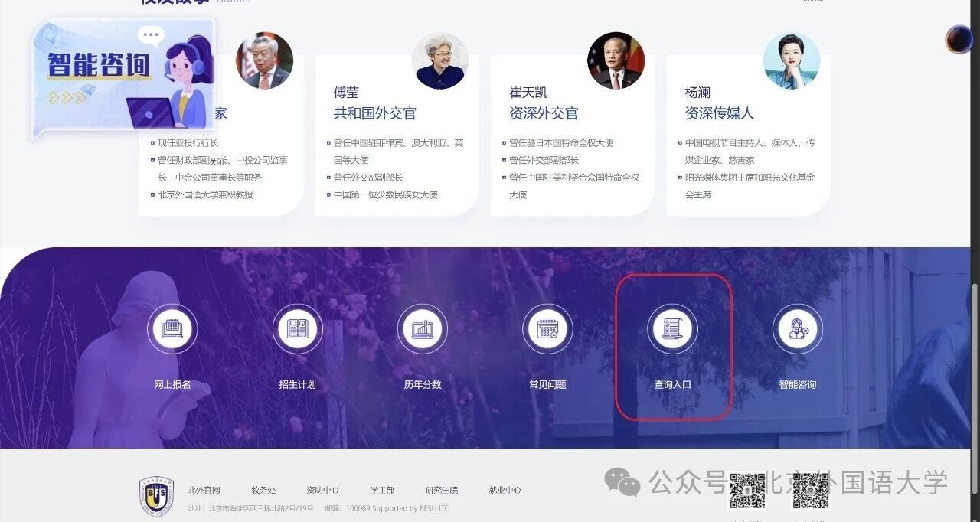This screenshot has height=522, width=980.
Task: Click 傅莹's portrait photo
Action: [x=440, y=60]
